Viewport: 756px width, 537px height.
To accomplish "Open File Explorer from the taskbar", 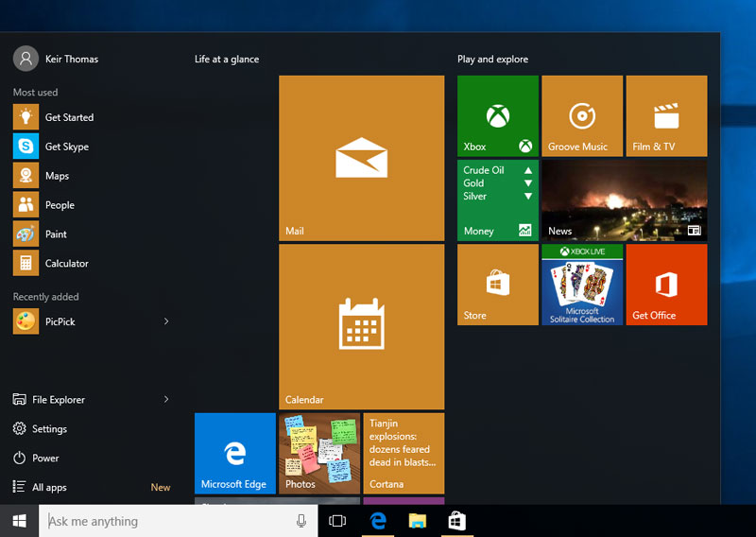I will click(418, 521).
